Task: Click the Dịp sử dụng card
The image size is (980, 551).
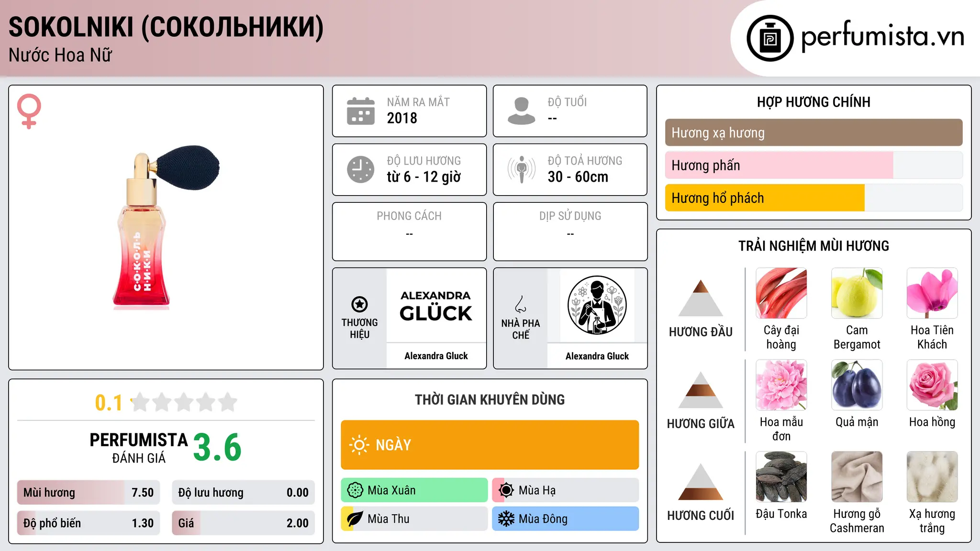Action: click(x=570, y=231)
